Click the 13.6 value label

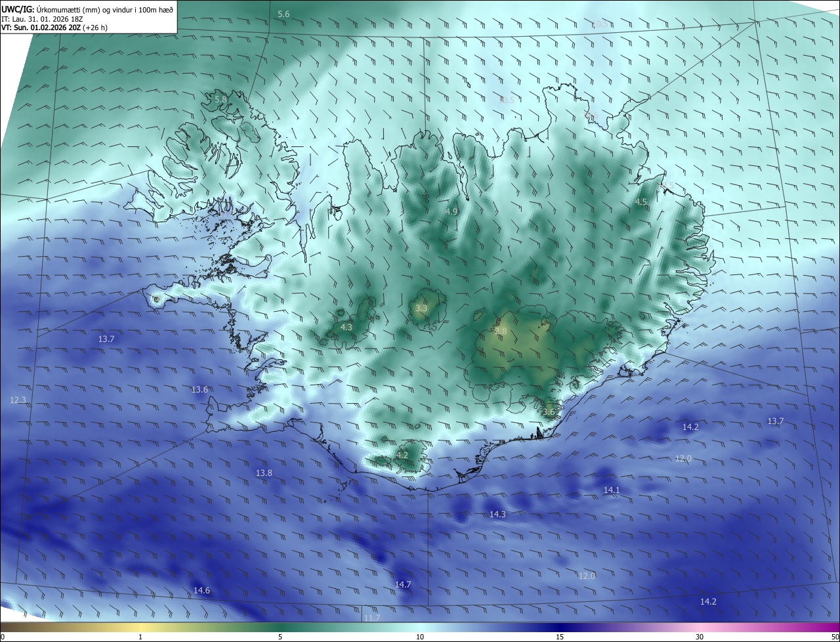point(199,389)
